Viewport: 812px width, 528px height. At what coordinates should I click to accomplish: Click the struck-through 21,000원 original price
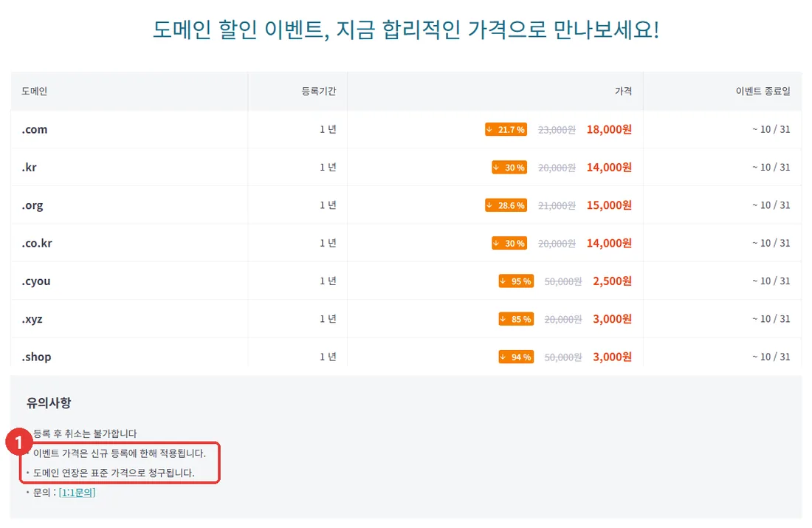coord(557,206)
